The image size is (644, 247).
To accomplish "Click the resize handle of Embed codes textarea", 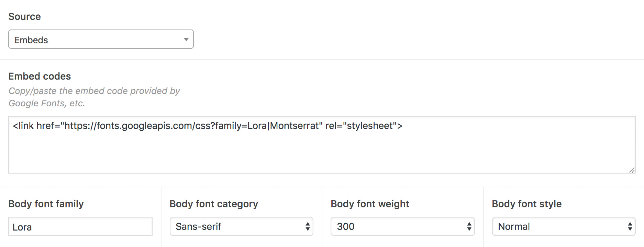I will [632, 170].
